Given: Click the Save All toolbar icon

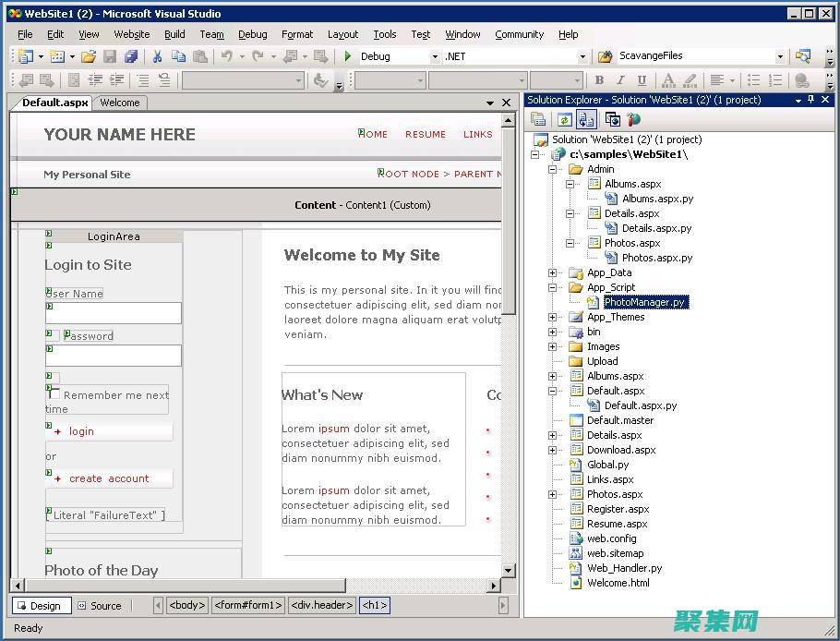Looking at the screenshot, I should pos(131,56).
